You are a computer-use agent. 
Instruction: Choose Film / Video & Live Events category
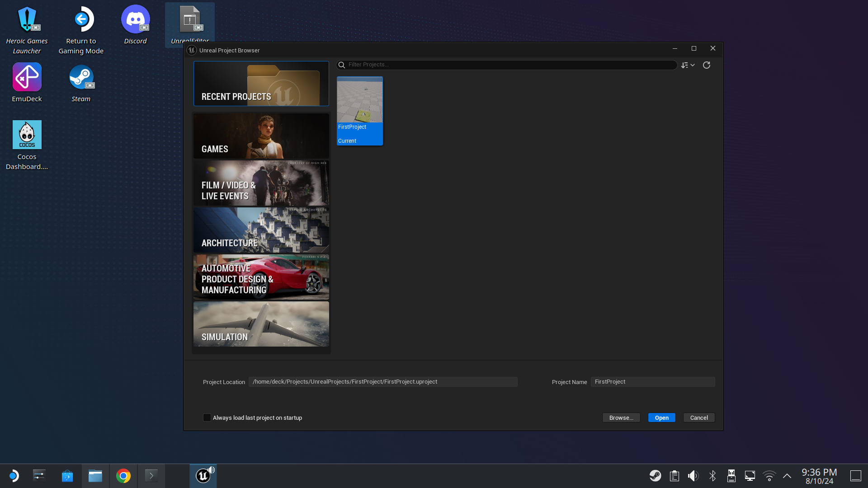click(x=261, y=183)
